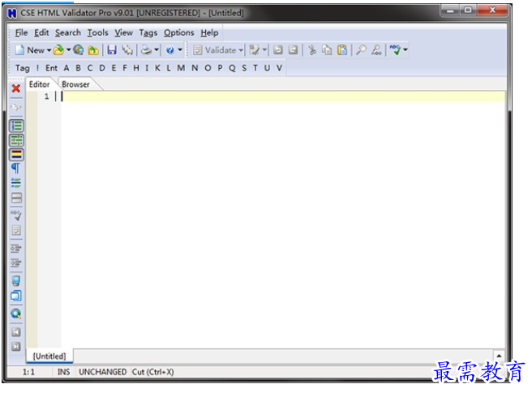Open the spell check dropdown arrow
The image size is (532, 397).
[405, 50]
